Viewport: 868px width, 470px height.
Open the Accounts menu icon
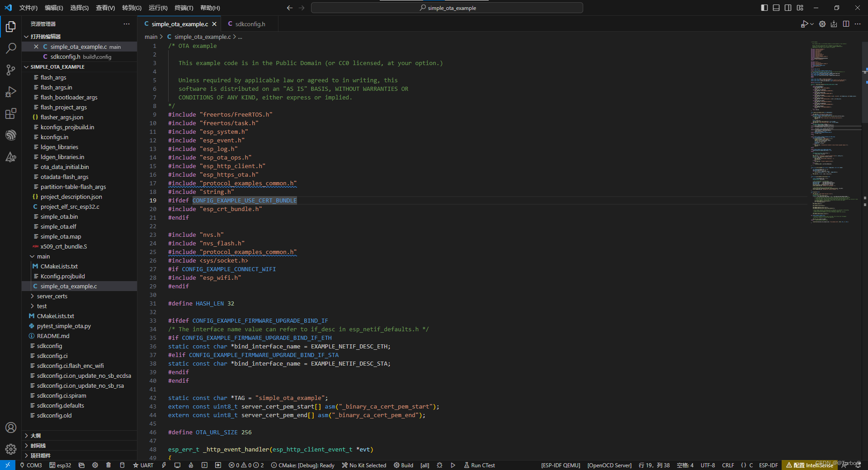click(11, 428)
